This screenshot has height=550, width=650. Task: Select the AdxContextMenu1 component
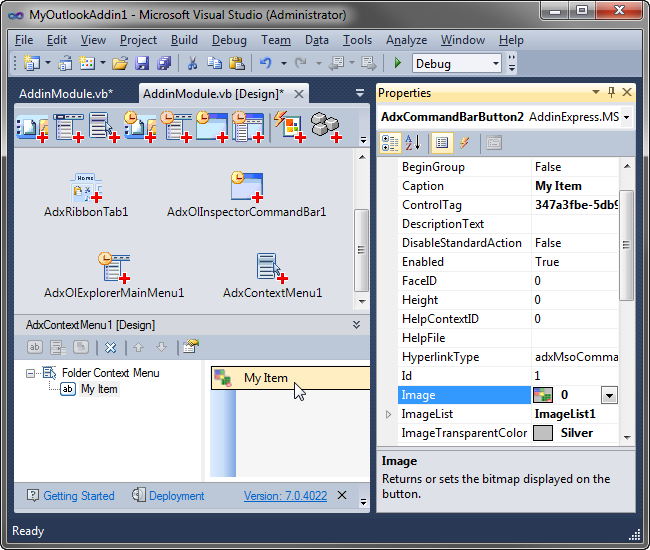coord(272,276)
